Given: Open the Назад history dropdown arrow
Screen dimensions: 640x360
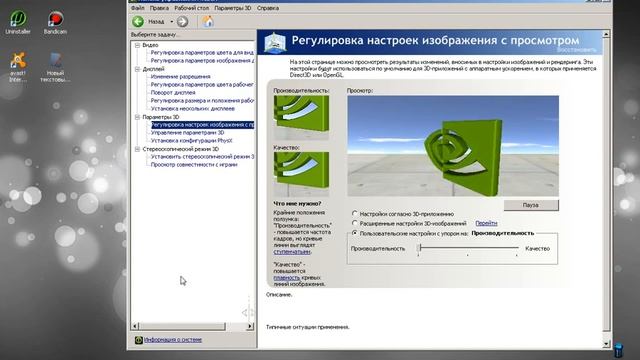Looking at the screenshot, I should coord(172,22).
